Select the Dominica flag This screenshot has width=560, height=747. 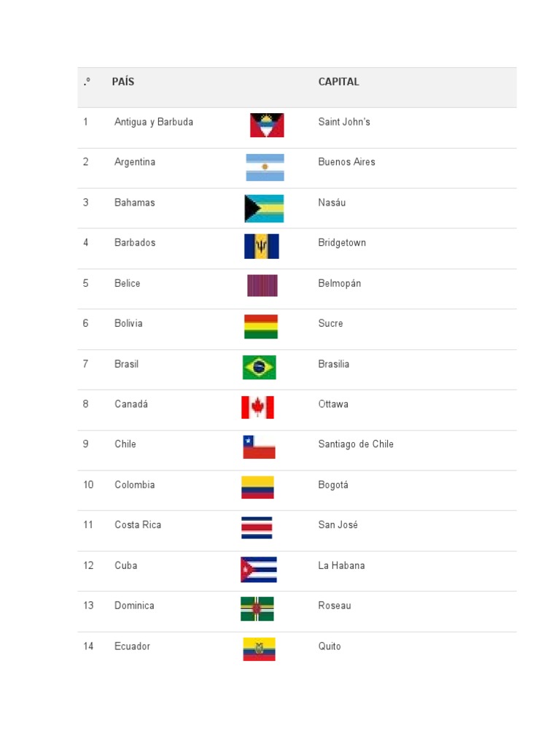coord(257,608)
